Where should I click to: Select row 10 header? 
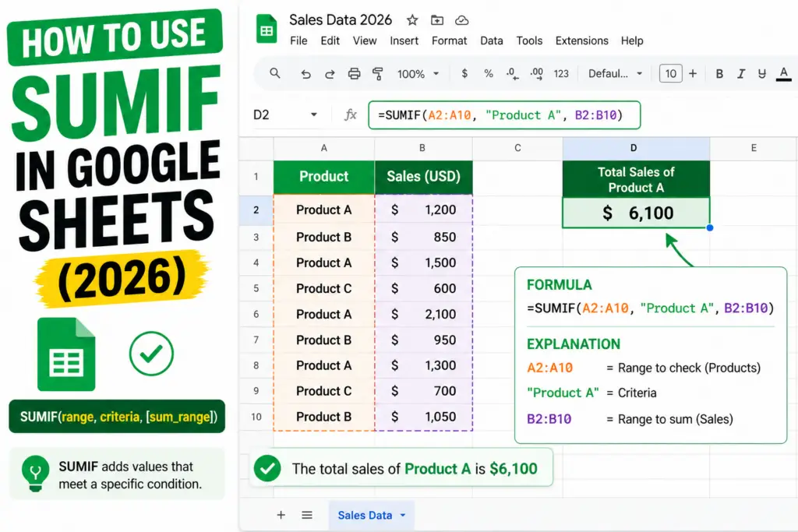click(256, 417)
